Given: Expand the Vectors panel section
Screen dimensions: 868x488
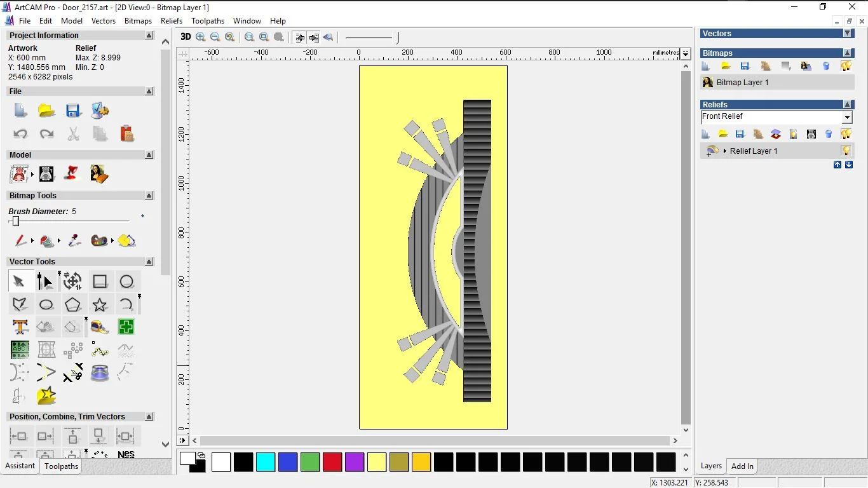Looking at the screenshot, I should [847, 33].
